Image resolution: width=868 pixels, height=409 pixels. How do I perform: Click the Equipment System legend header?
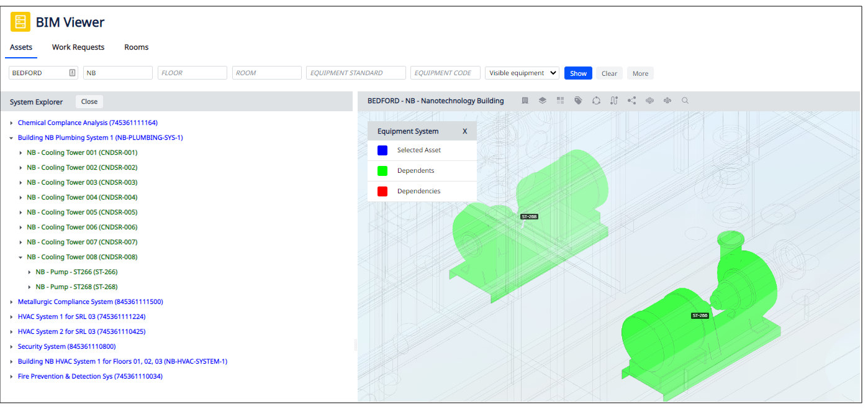tap(422, 131)
